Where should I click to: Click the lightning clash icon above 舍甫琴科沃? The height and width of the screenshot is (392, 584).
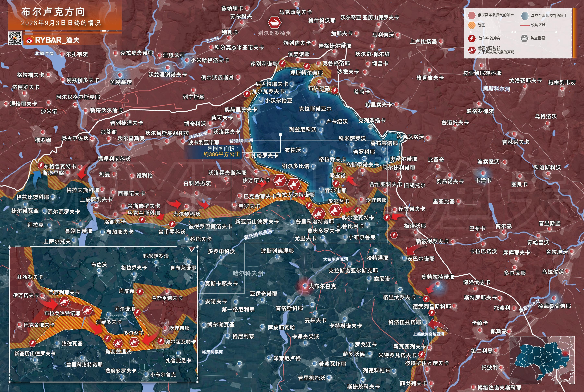(x=172, y=224)
